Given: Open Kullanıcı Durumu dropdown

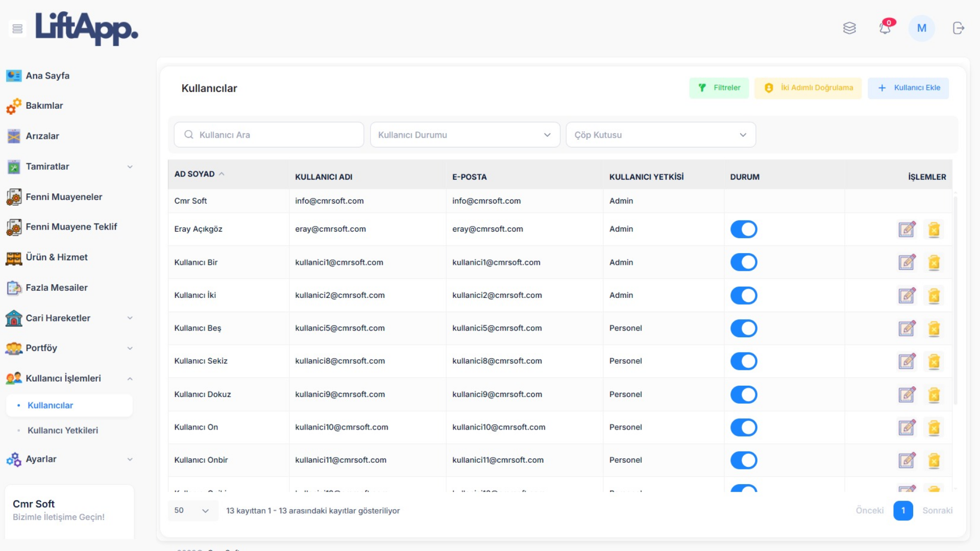Looking at the screenshot, I should tap(464, 135).
